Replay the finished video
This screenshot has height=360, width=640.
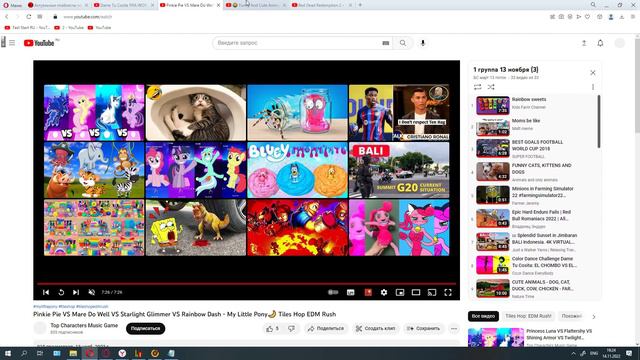pyautogui.click(x=61, y=292)
